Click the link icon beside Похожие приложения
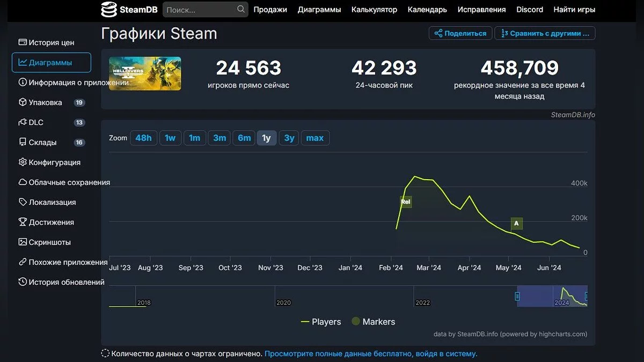 [23, 262]
